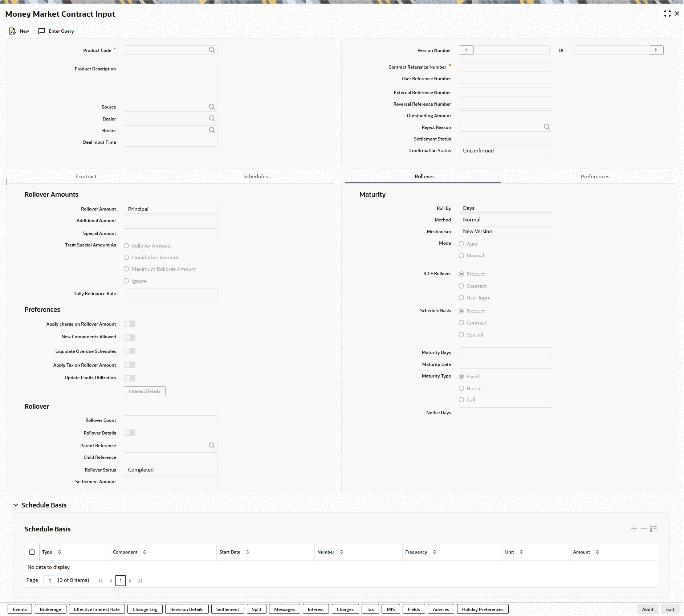Open Source field search lookup
Screen dimensions: 684x616
tap(212, 107)
